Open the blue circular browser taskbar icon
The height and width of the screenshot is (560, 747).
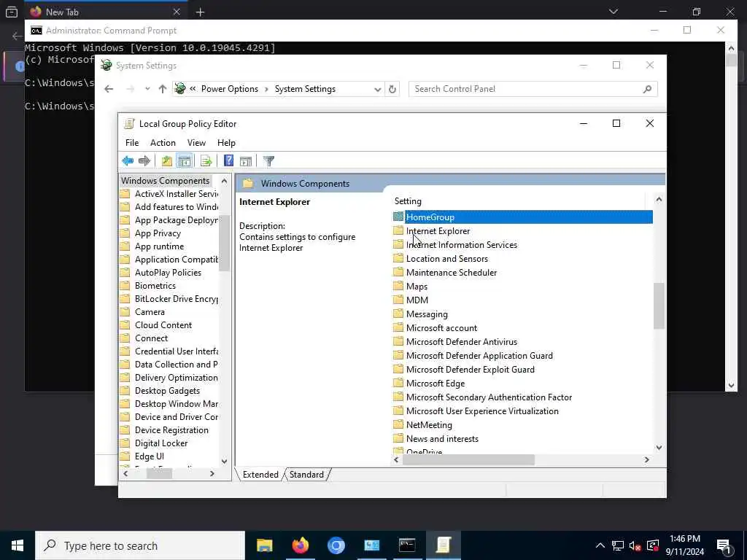tap(336, 545)
